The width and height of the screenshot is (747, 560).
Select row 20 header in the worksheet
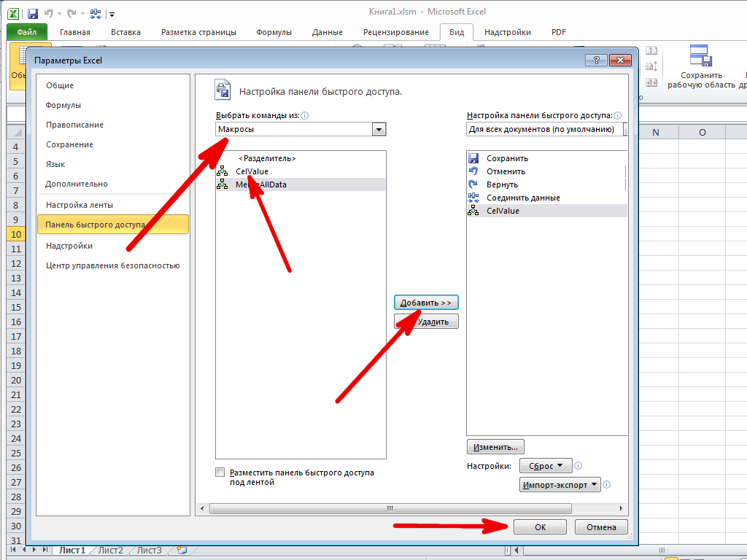(x=16, y=381)
